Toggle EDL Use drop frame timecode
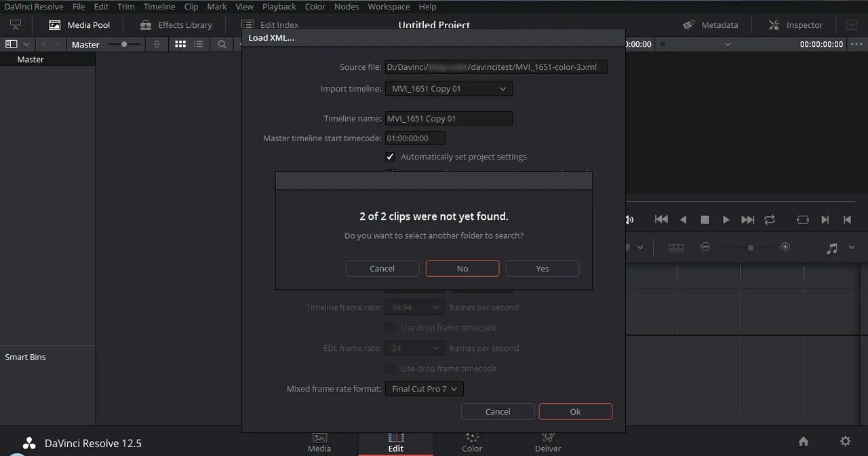 [390, 368]
